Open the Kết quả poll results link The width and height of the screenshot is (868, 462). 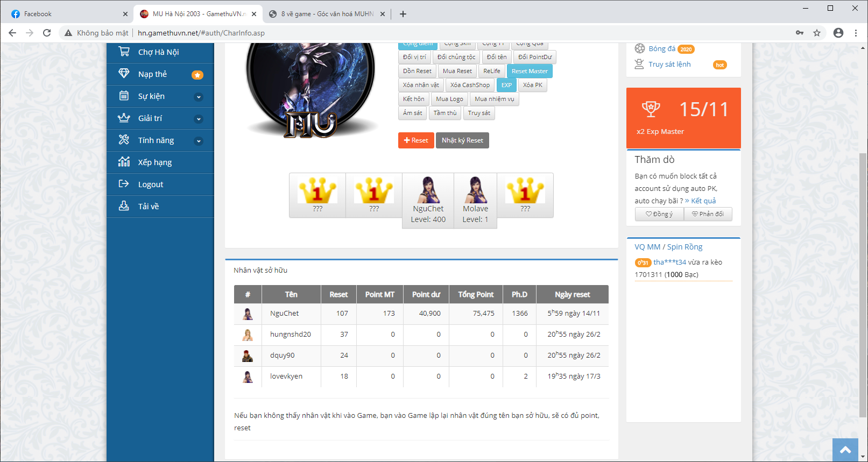(703, 201)
